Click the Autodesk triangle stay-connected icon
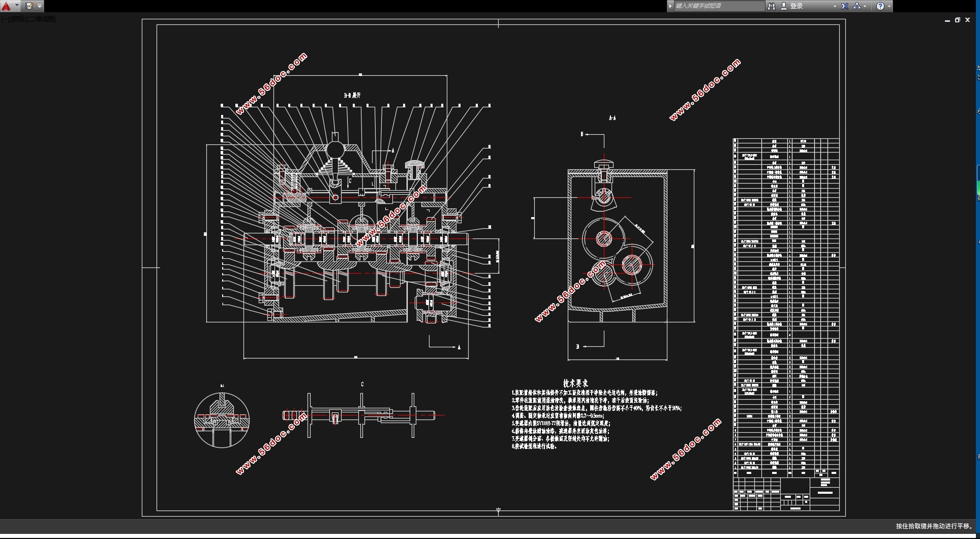Viewport: 980px width, 539px height. coord(857,6)
